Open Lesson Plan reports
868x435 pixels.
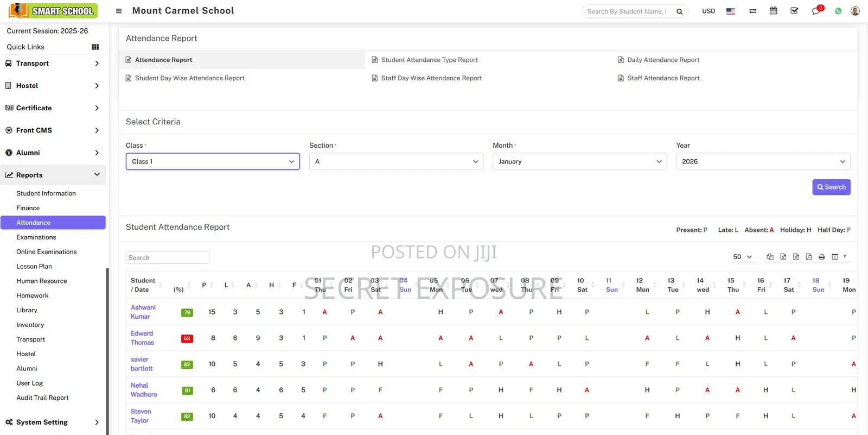[x=34, y=267]
